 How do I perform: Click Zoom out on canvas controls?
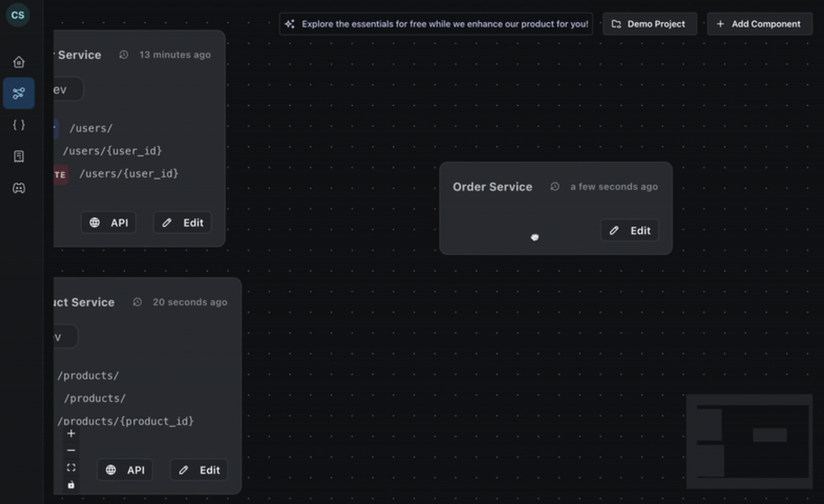[x=71, y=451]
